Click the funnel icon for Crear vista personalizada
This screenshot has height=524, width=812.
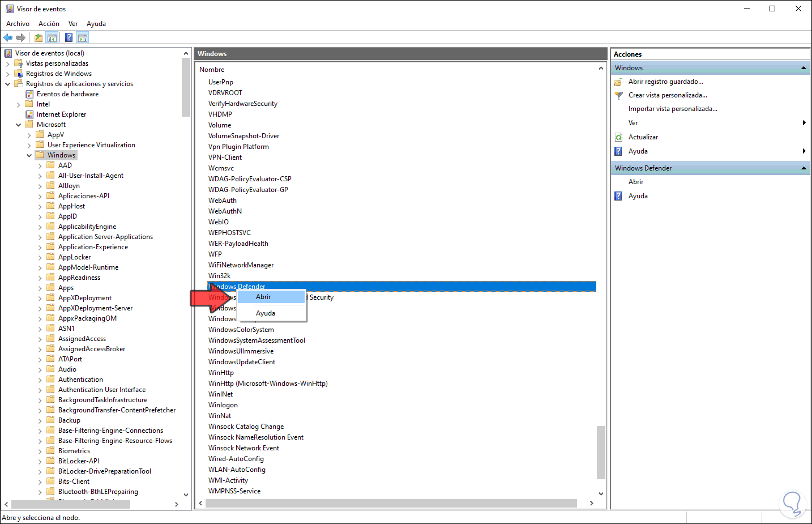coord(618,95)
